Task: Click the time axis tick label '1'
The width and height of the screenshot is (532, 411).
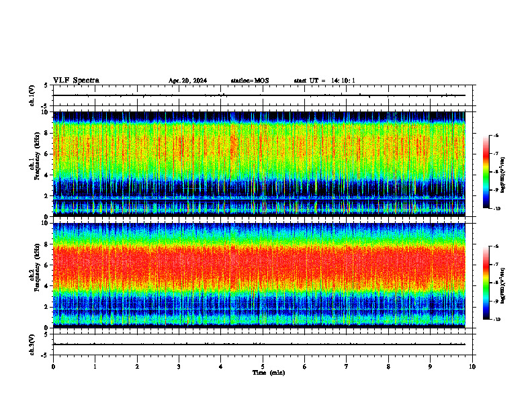Action: point(95,367)
